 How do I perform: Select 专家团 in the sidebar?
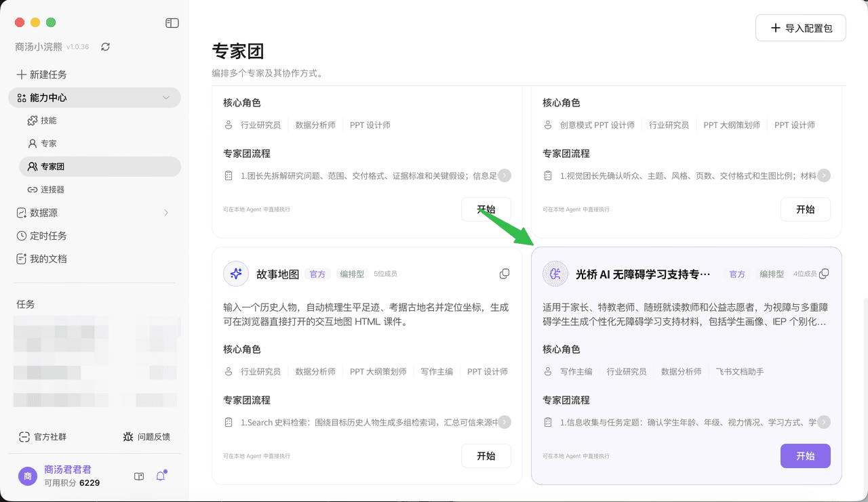tap(100, 167)
